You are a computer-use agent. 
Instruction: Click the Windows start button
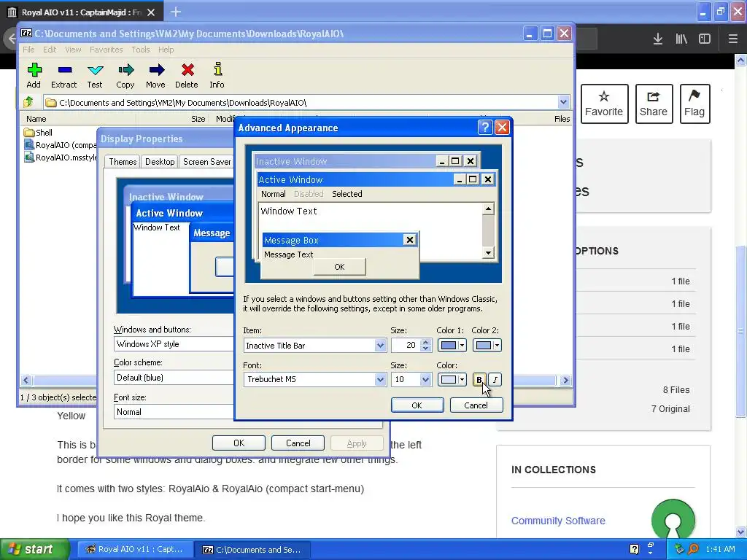tap(34, 549)
